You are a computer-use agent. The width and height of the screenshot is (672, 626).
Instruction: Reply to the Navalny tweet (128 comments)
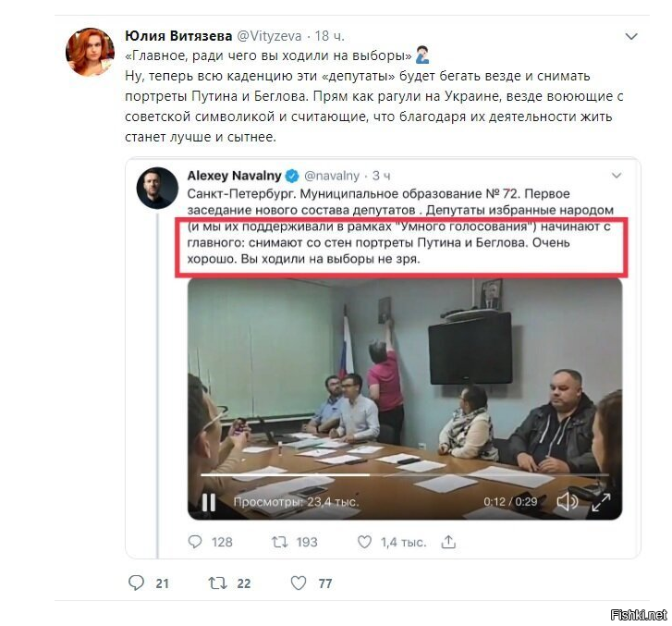[x=195, y=542]
